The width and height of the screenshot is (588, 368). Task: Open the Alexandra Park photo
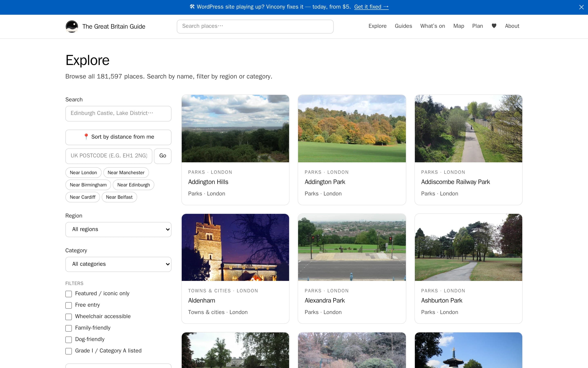[x=352, y=247]
